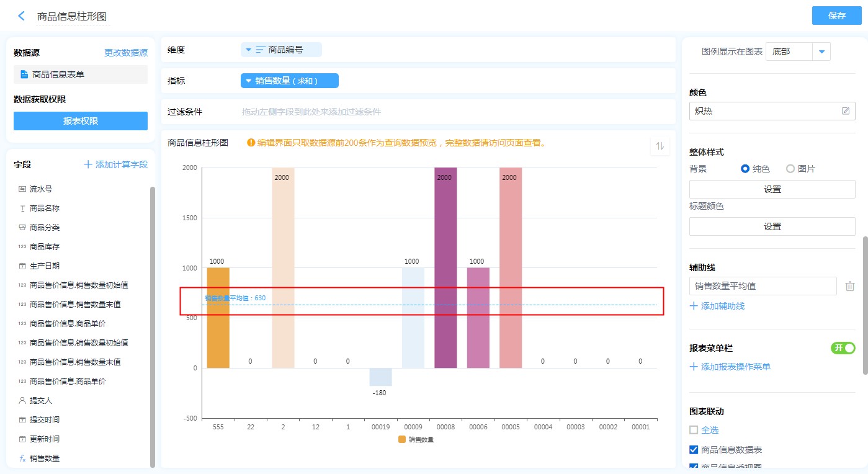This screenshot has width=868, height=474.
Task: Open the legend position 底部 dropdown
Action: [821, 51]
